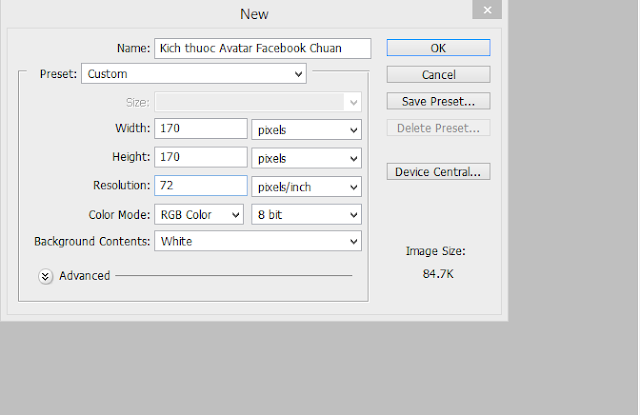Click the Name input field
Screen dimensions: 640x415
click(262, 48)
